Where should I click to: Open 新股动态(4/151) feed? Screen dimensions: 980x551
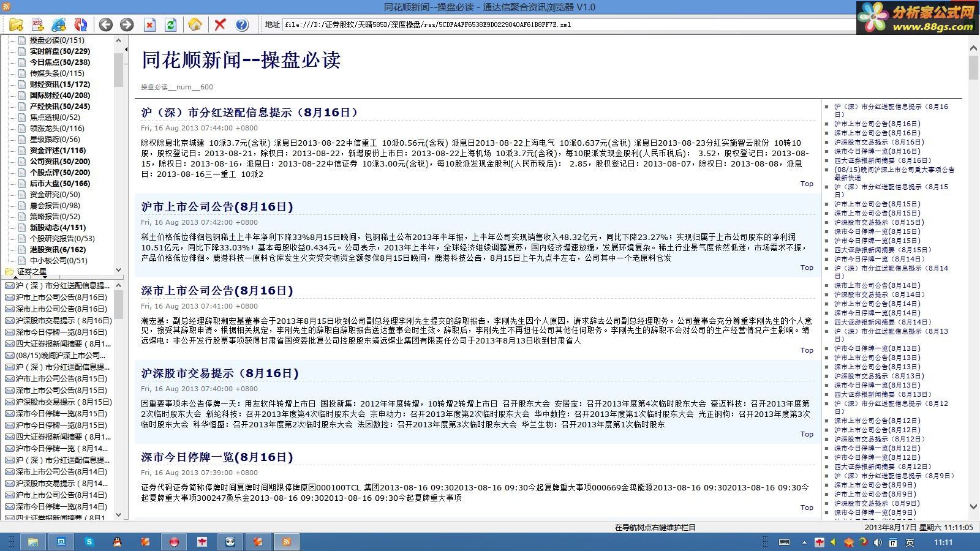pyautogui.click(x=58, y=228)
